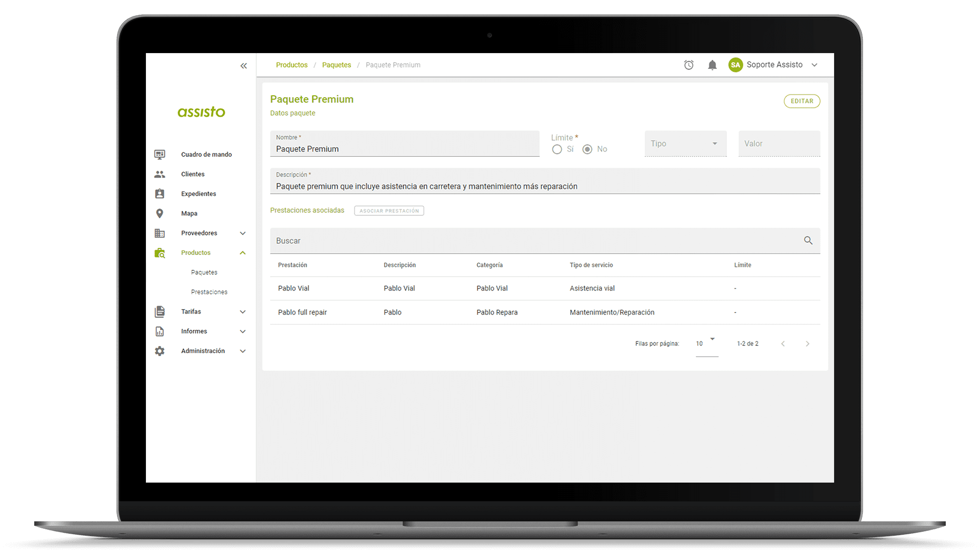
Task: Click the Cuadro de mando monitor icon
Action: (x=160, y=154)
